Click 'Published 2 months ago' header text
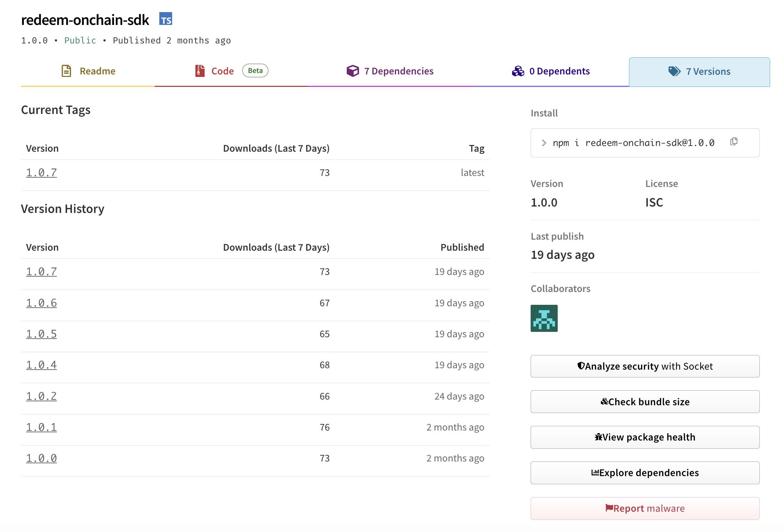Screen dimensions: 784x532 click(x=172, y=41)
